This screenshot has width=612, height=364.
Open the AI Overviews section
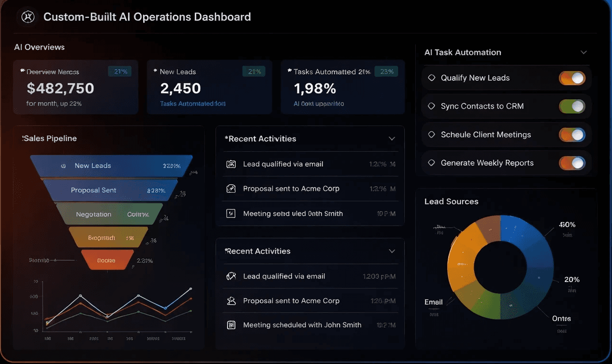coord(39,47)
